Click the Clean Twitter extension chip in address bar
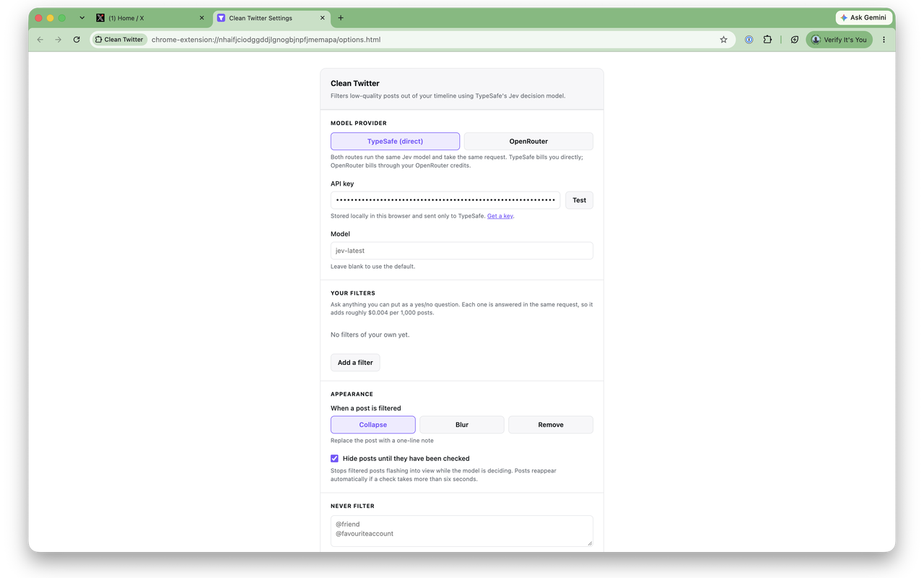Image resolution: width=924 pixels, height=578 pixels. point(120,40)
